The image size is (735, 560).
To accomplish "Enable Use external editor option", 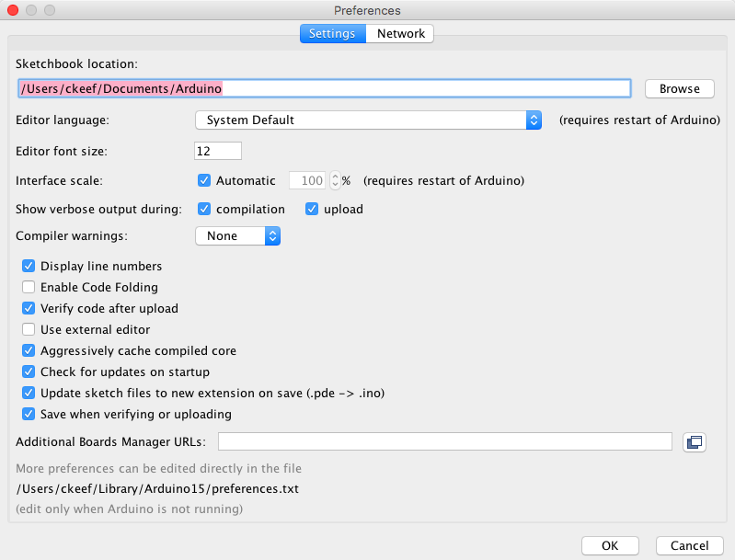I will tap(29, 329).
